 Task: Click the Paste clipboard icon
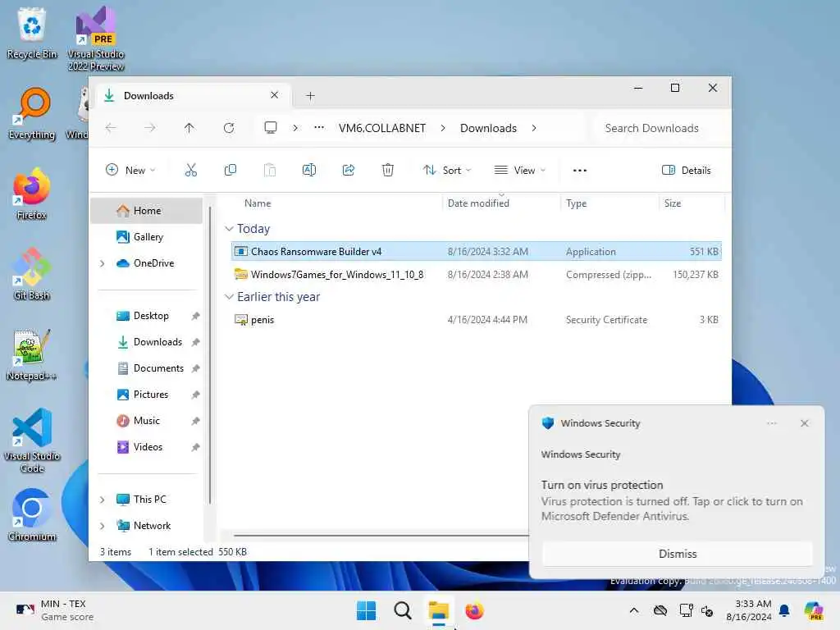tap(269, 171)
